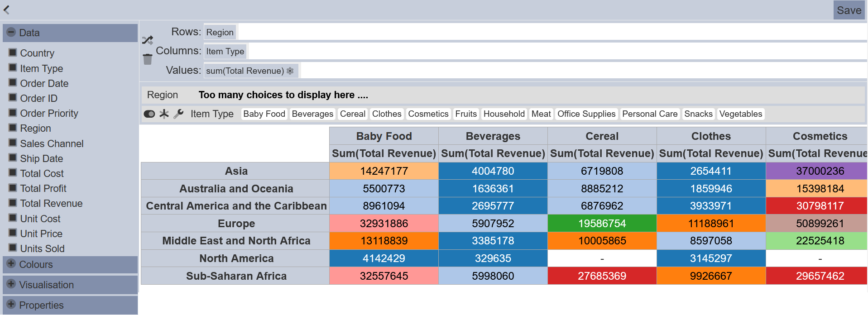
Task: Toggle the Beverages filter choice
Action: 312,114
